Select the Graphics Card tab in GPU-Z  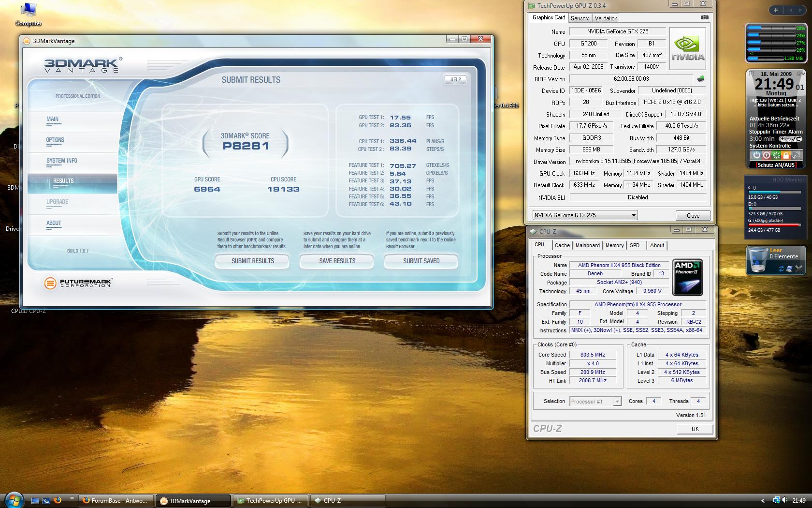coord(549,17)
